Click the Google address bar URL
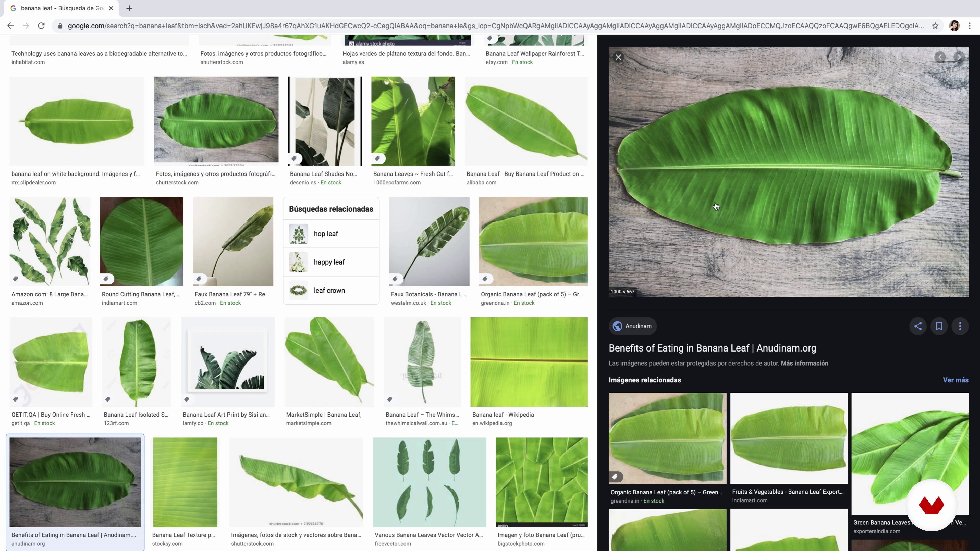The height and width of the screenshot is (551, 980). [x=495, y=26]
